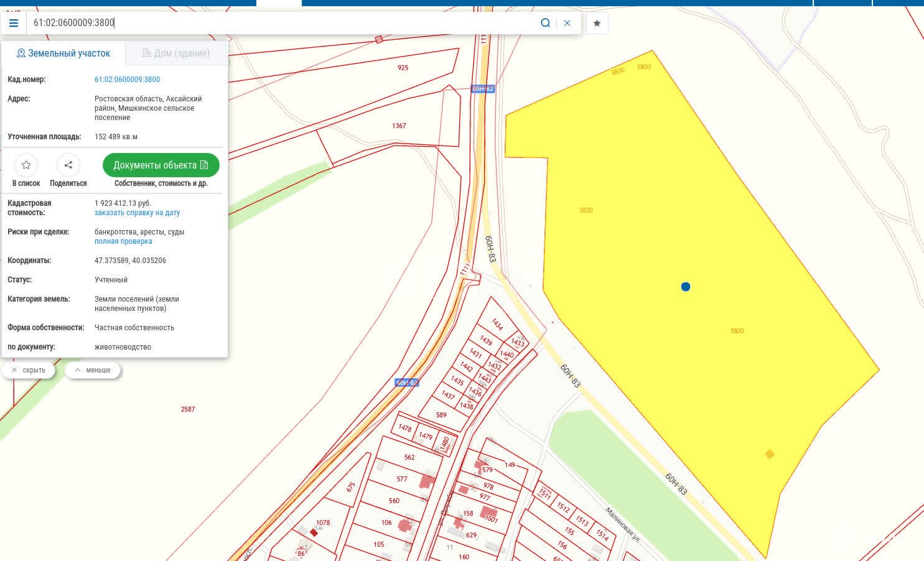Hide the info panel with скрыть
The image size is (924, 561).
tap(29, 370)
